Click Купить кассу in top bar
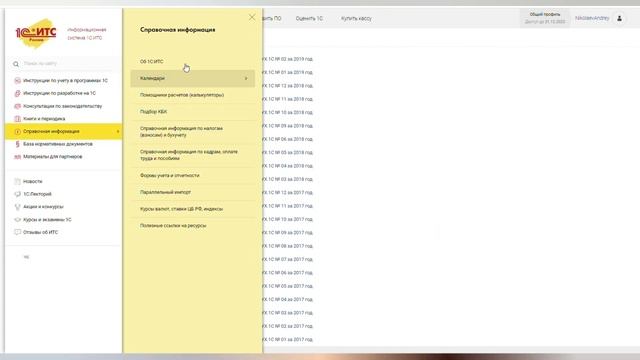 pos(356,18)
